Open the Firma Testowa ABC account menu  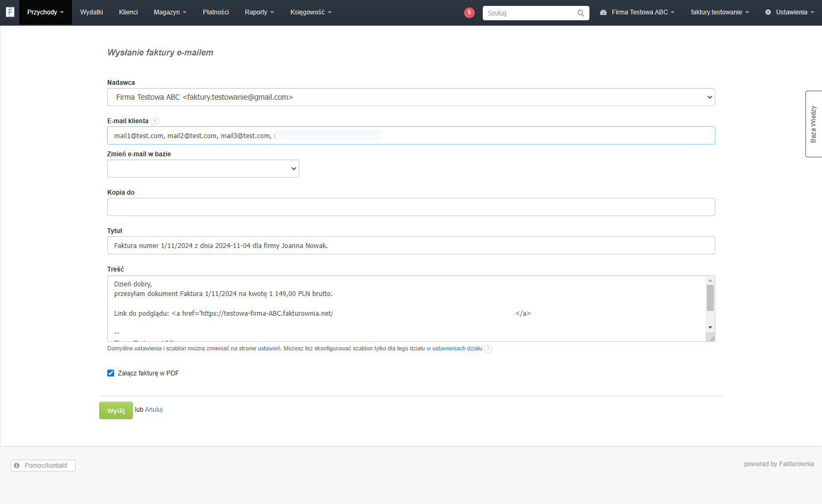point(637,12)
